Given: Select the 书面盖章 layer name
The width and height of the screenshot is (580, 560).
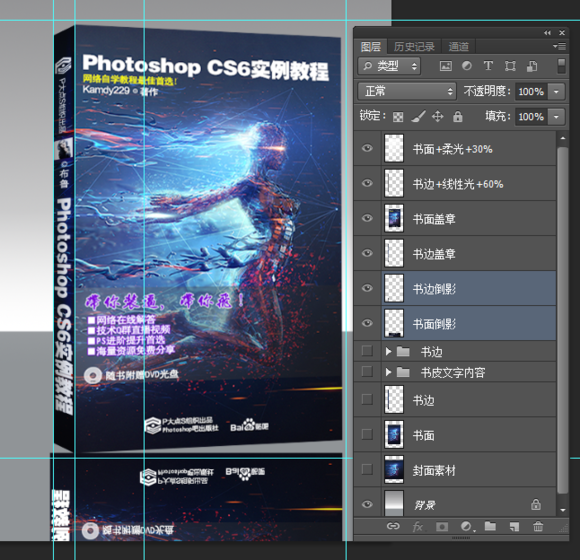Looking at the screenshot, I should point(434,219).
